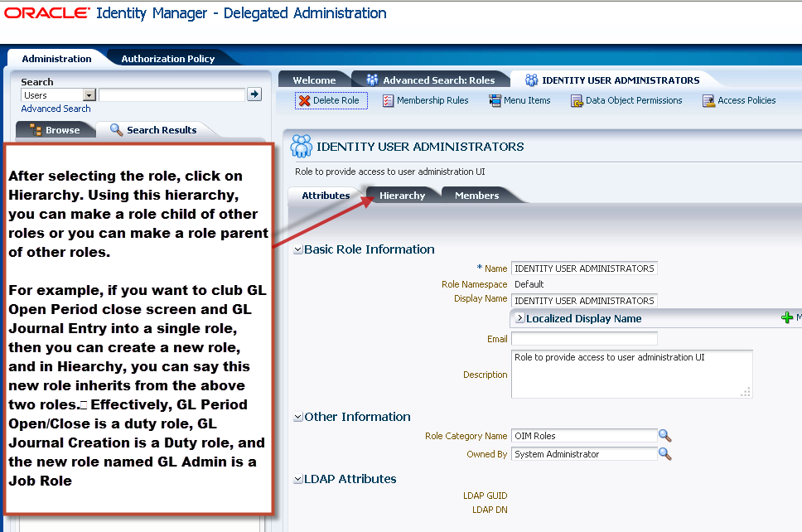This screenshot has width=802, height=532.
Task: Click the large role icon beside page heading
Action: [302, 147]
